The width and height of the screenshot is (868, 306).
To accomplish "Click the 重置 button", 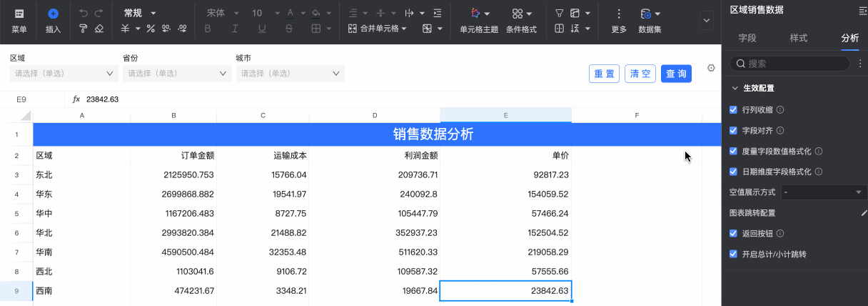I will coord(605,74).
